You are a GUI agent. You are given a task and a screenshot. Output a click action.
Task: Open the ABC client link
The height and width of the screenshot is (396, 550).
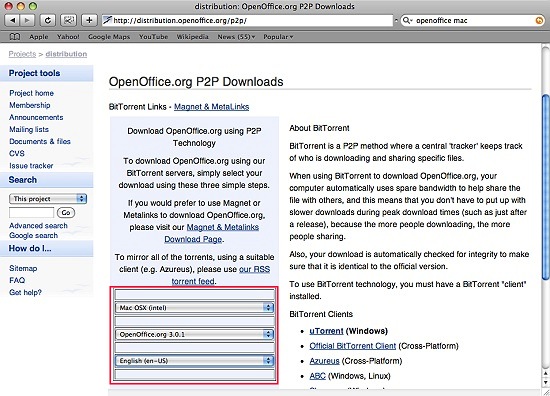point(317,376)
